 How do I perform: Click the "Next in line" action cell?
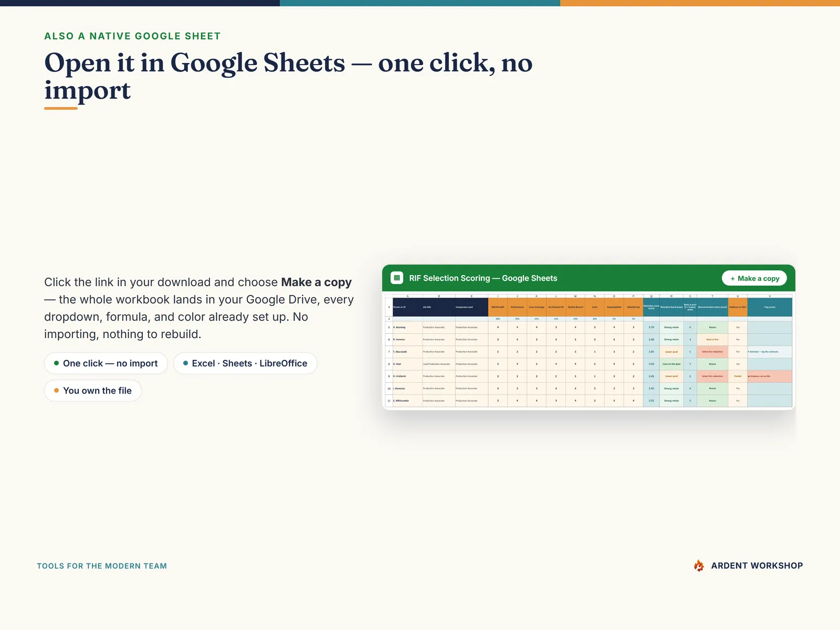point(712,340)
